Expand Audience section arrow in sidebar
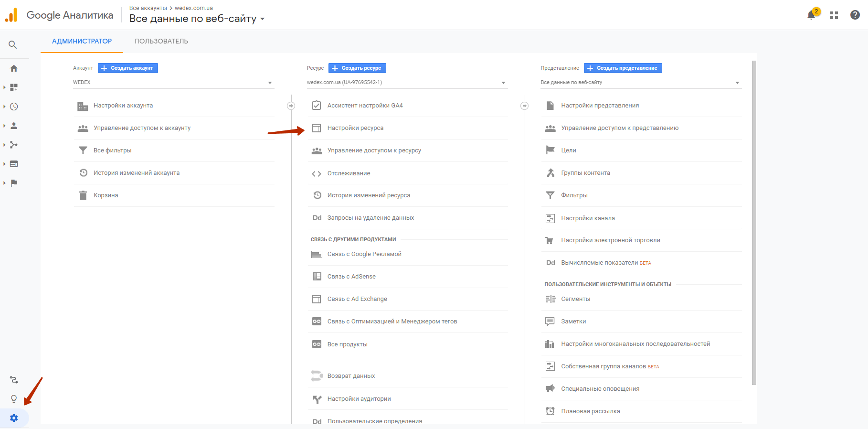Screen dimensions: 868x429 point(4,126)
